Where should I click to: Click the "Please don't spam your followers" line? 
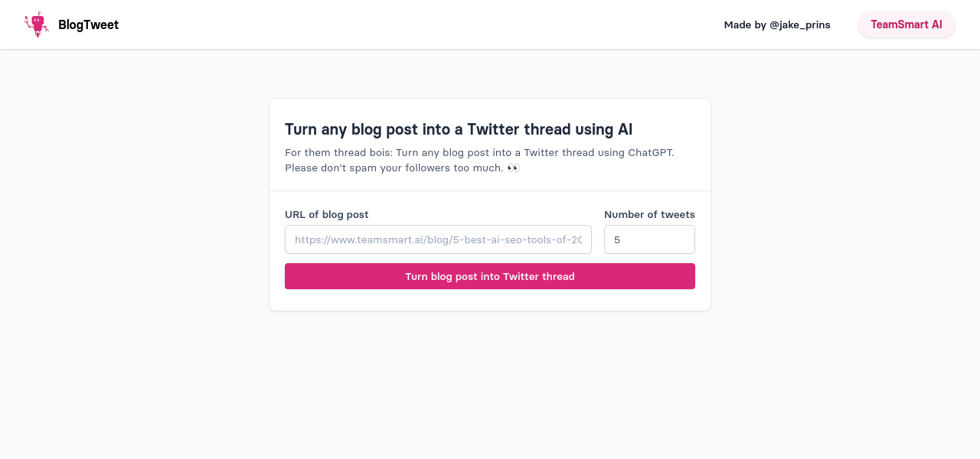[394, 168]
